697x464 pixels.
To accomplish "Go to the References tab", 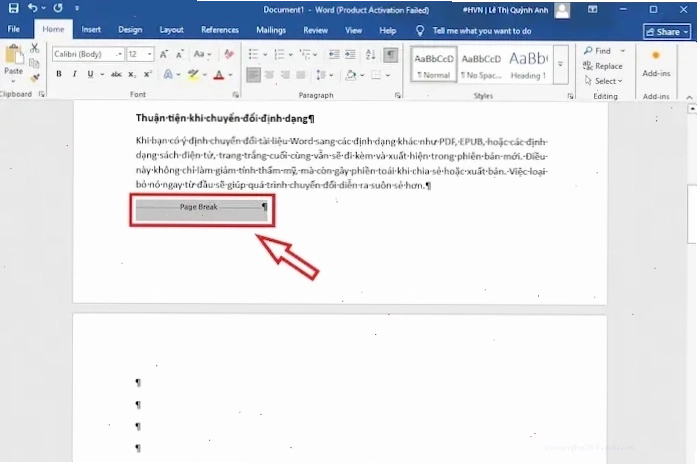I will pyautogui.click(x=220, y=30).
